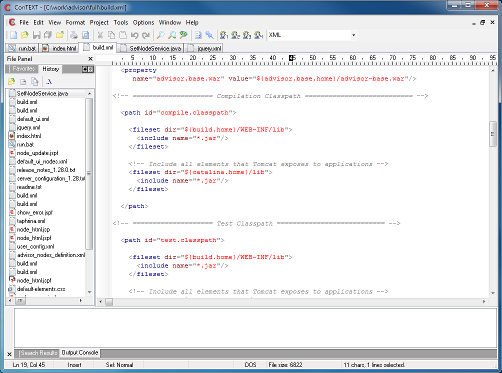Image resolution: width=502 pixels, height=373 pixels.
Task: Click the documents icon in File Panel toolbar
Action: coord(34,81)
